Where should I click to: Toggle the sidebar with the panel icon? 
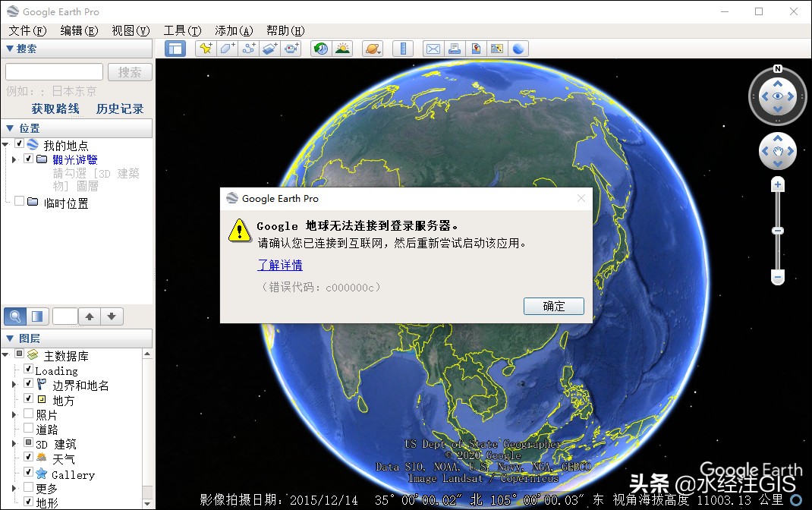[177, 48]
